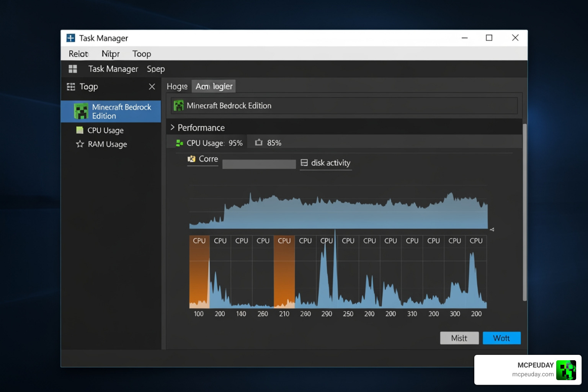The image size is (588, 392).
Task: Click the core value 300
Action: 455,314
